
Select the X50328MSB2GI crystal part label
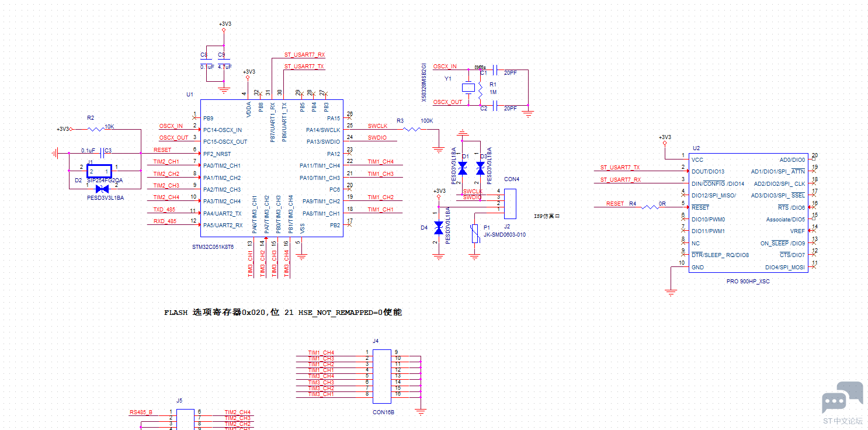point(425,82)
